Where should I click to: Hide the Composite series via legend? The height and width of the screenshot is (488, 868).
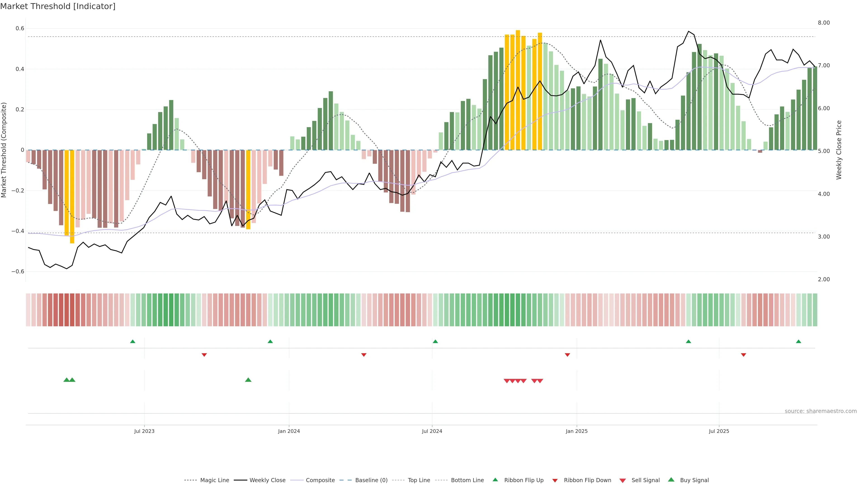point(320,480)
